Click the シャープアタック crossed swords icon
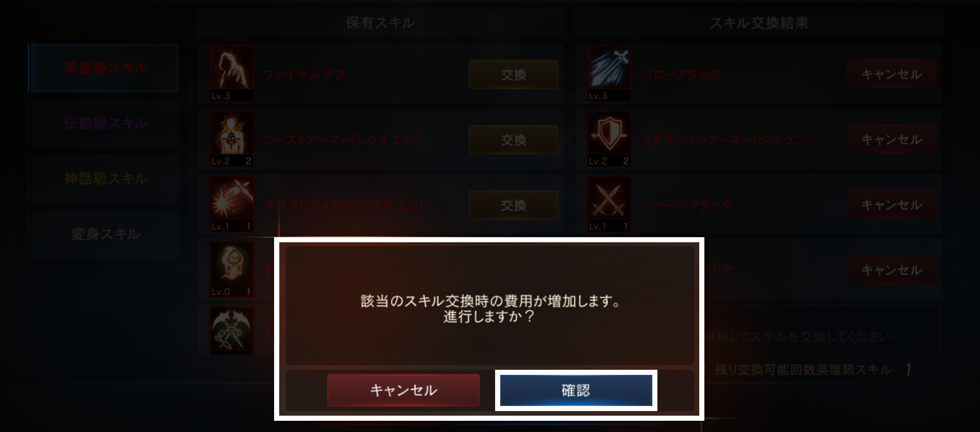This screenshot has height=432, width=980. tap(608, 204)
